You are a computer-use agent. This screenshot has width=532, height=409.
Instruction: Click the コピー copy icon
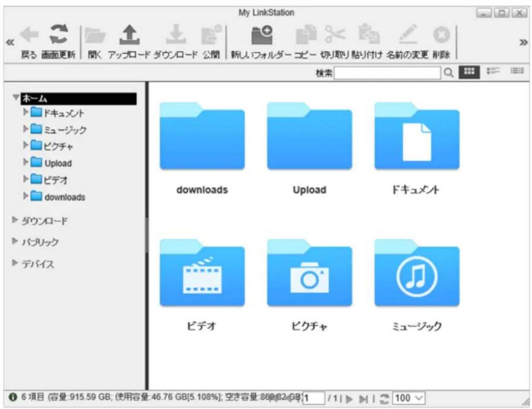point(306,34)
